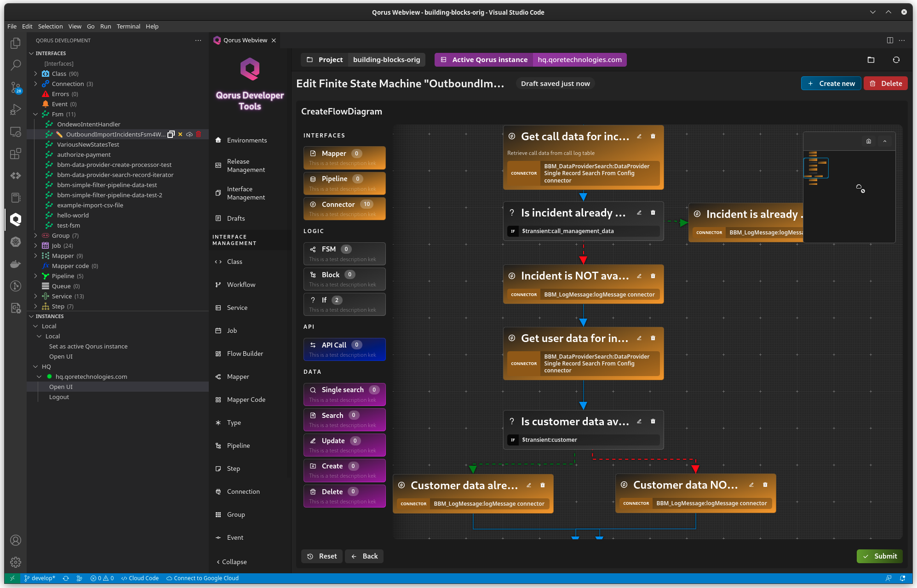This screenshot has height=588, width=917.
Task: Collapse the Fsm (11) tree node
Action: point(36,114)
